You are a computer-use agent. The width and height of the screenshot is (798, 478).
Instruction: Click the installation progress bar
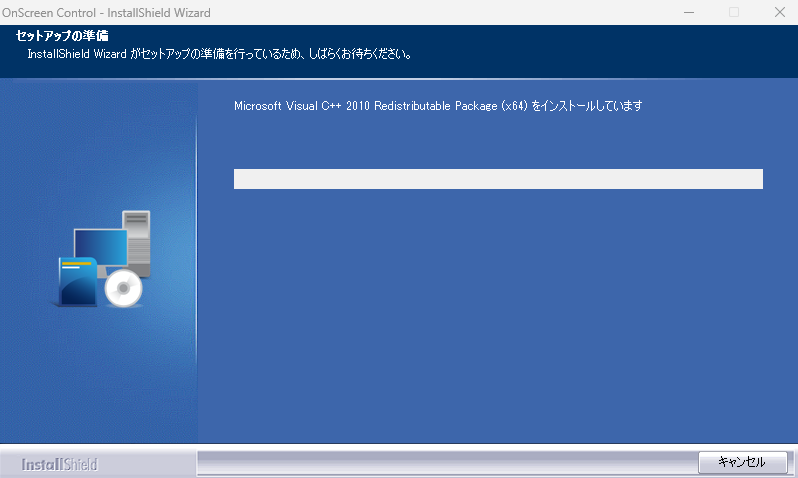coord(498,179)
